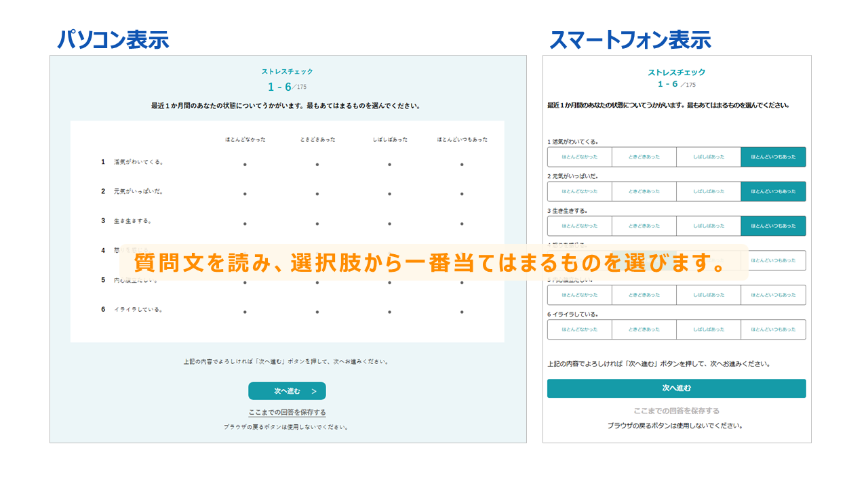Choose ほとんどいつもあった for question 6 smartphone view
Screen dimensions: 868x488
tap(774, 329)
